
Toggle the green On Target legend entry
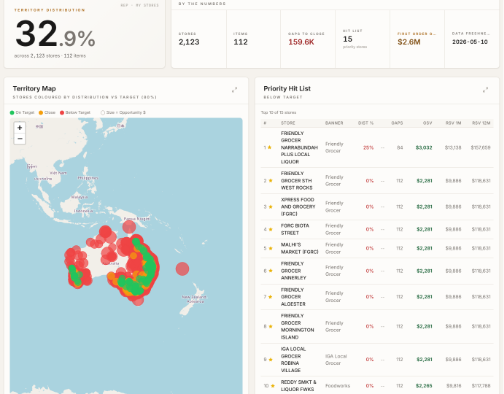coord(22,113)
